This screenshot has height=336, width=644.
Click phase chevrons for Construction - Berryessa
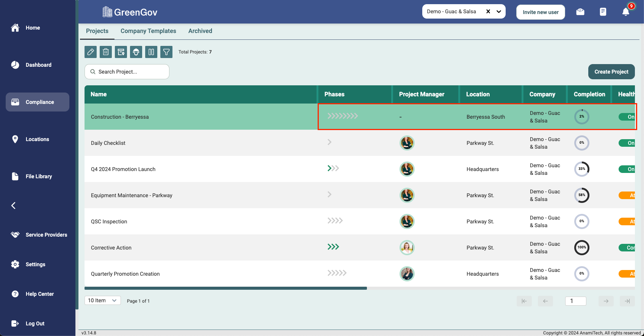(343, 116)
